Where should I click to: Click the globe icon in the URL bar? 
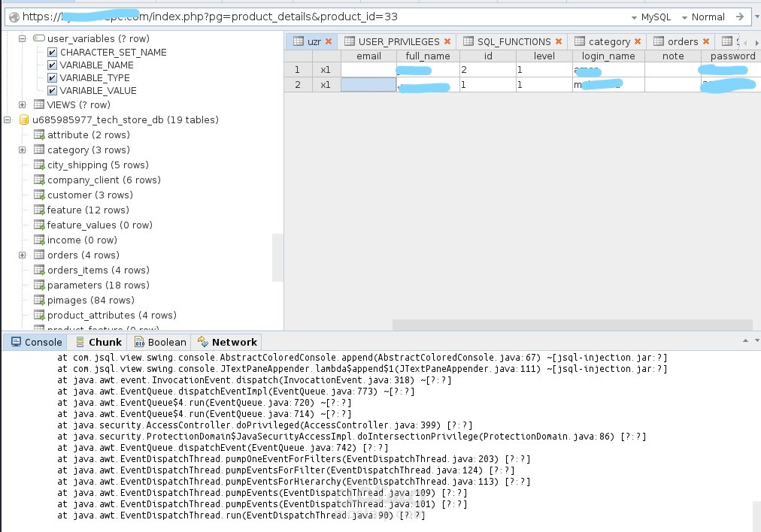[14, 17]
